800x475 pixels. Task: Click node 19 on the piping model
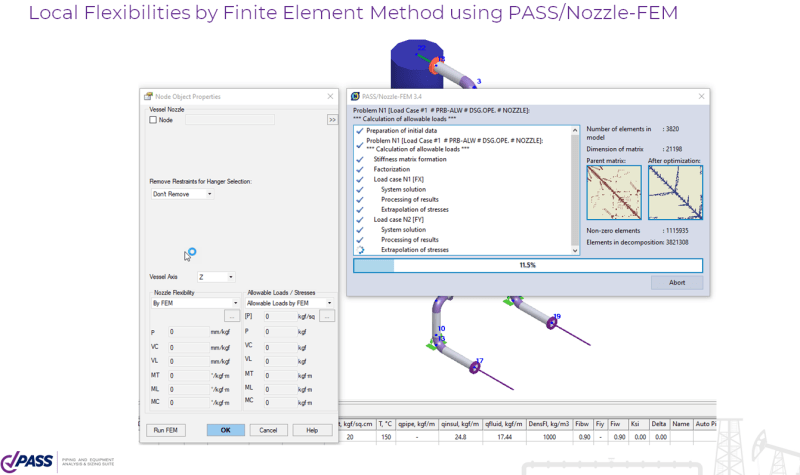point(552,323)
